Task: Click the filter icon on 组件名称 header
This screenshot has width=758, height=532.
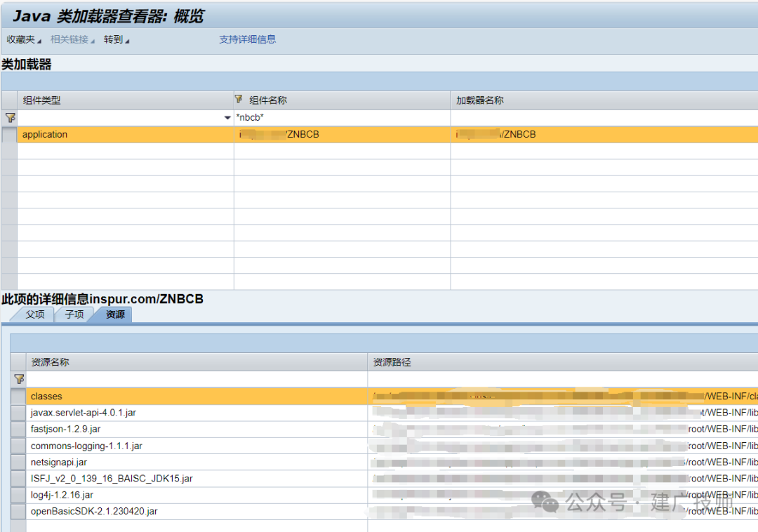Action: coord(239,99)
